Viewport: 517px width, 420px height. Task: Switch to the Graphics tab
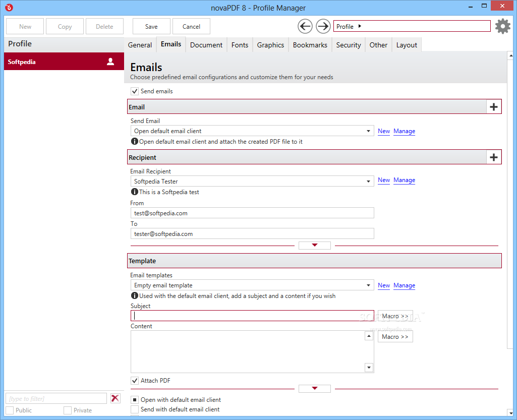tap(270, 45)
